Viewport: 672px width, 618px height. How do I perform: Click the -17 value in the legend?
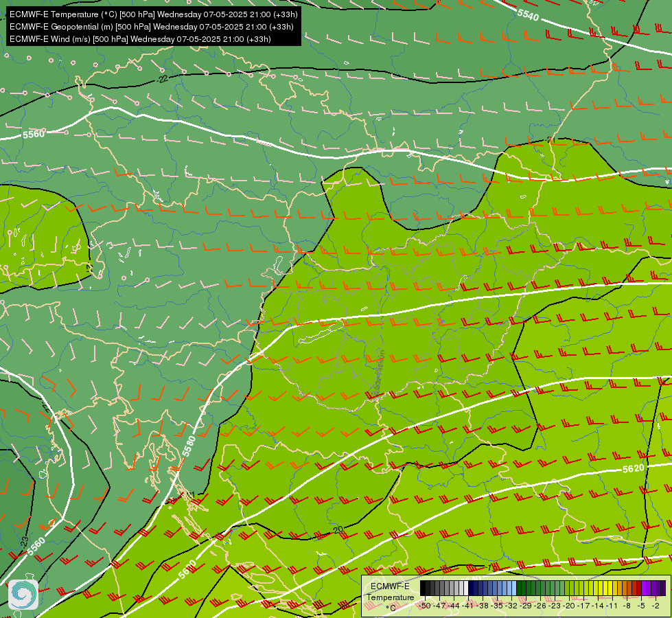click(583, 606)
